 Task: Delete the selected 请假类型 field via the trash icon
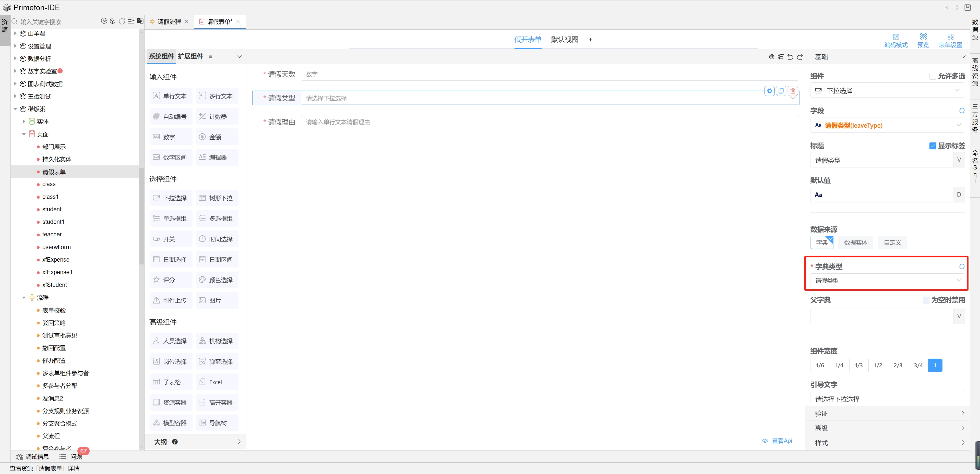pos(793,91)
